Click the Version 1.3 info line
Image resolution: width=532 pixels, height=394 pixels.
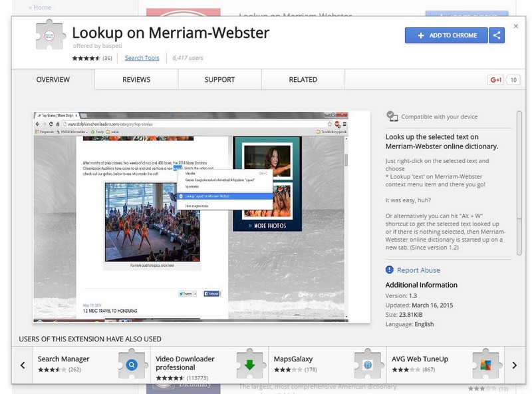tap(401, 295)
